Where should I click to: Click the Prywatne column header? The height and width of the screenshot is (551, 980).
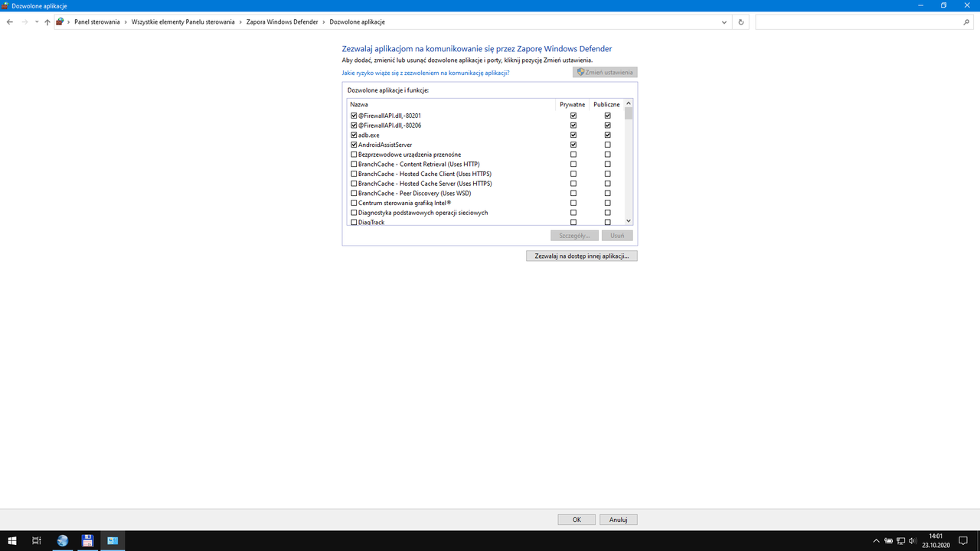coord(573,104)
